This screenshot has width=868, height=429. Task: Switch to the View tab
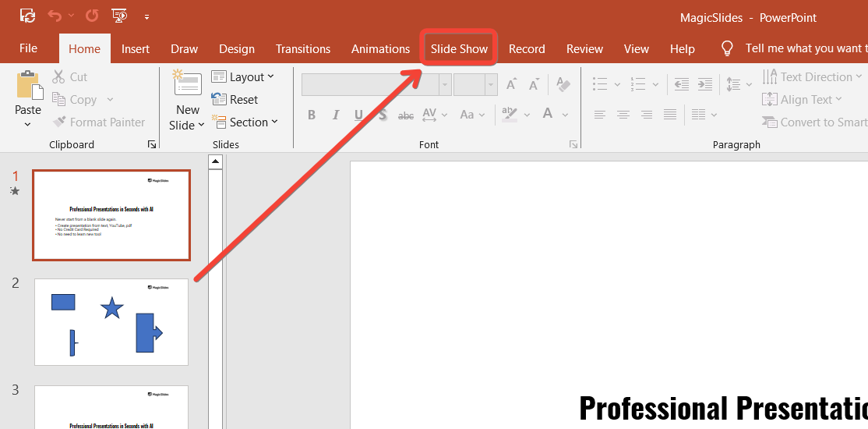pos(637,49)
